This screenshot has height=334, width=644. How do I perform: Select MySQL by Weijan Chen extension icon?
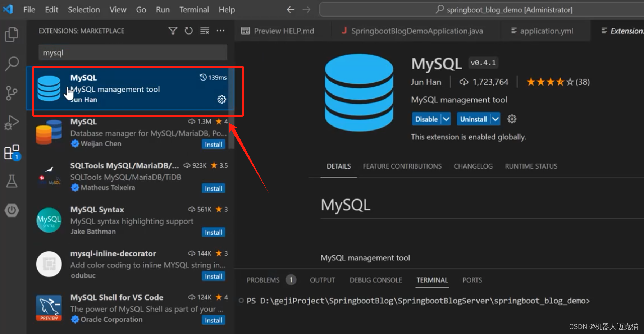click(49, 132)
